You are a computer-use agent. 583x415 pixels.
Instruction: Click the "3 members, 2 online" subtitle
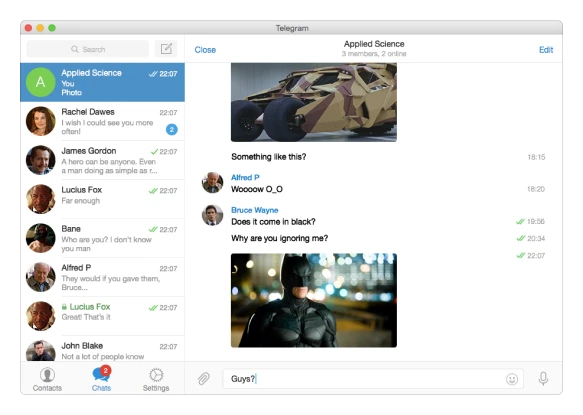point(374,54)
